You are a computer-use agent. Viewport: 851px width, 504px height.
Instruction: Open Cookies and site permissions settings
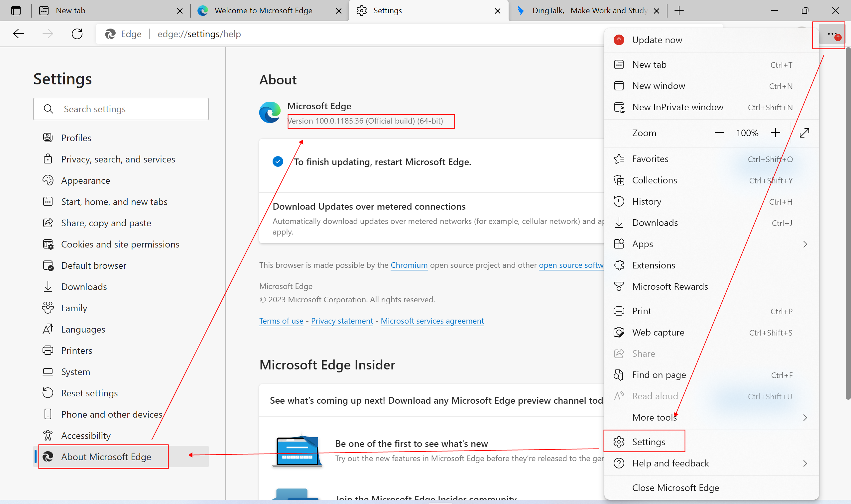121,244
